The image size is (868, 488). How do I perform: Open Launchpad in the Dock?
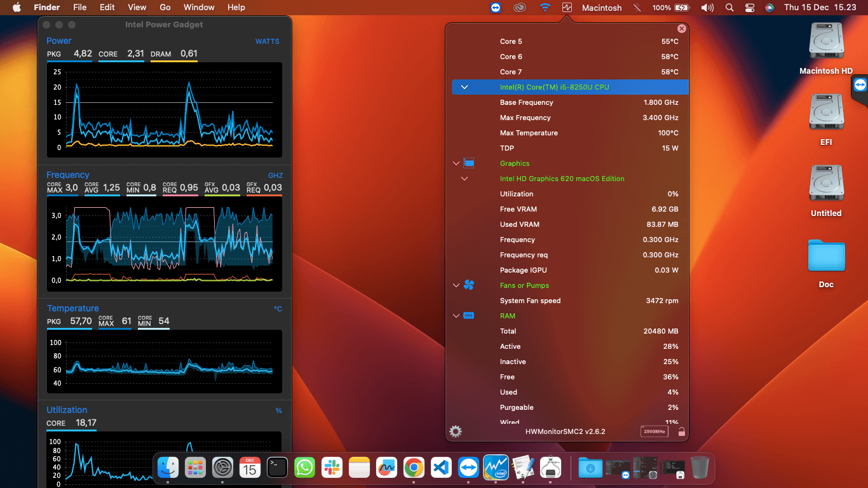(196, 468)
